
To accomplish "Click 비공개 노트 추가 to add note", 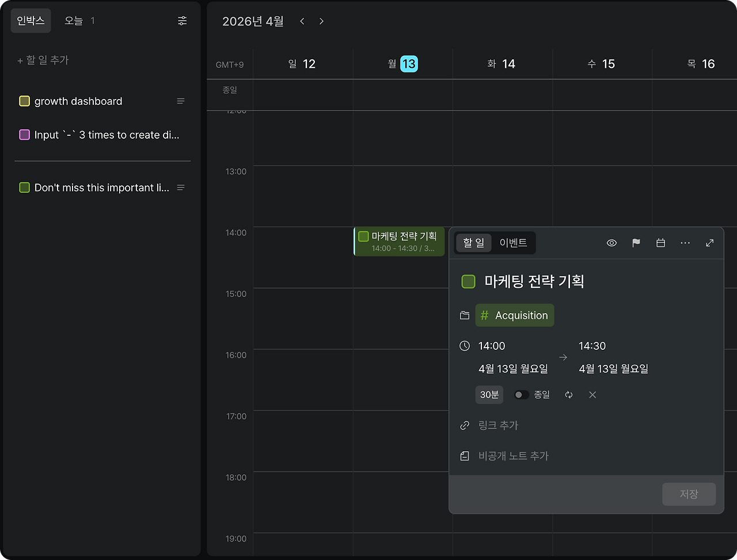I will pyautogui.click(x=514, y=456).
